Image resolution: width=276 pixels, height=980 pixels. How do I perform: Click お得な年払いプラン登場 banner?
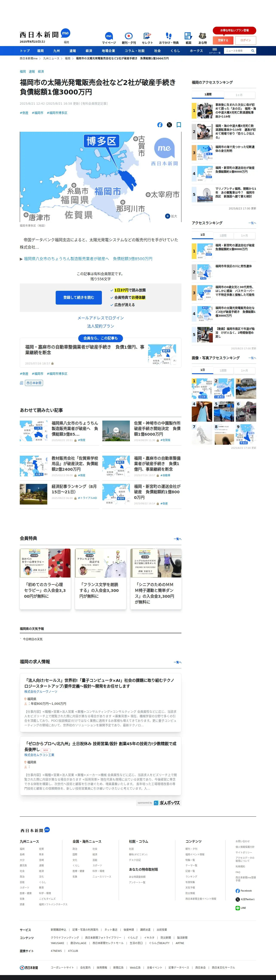click(235, 30)
